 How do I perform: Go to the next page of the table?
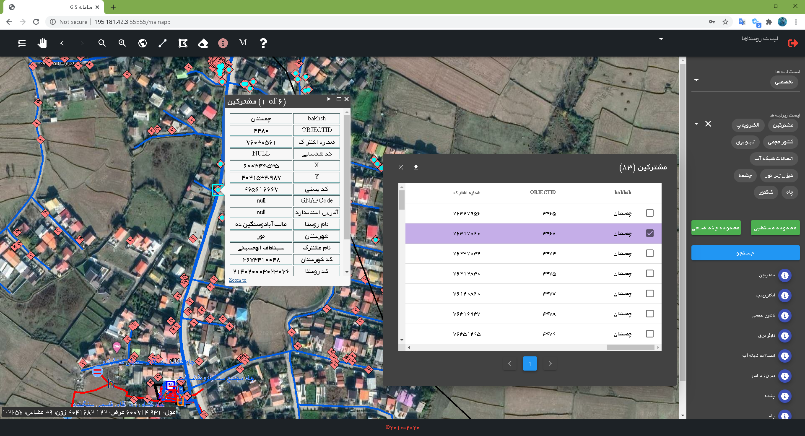[x=550, y=364]
